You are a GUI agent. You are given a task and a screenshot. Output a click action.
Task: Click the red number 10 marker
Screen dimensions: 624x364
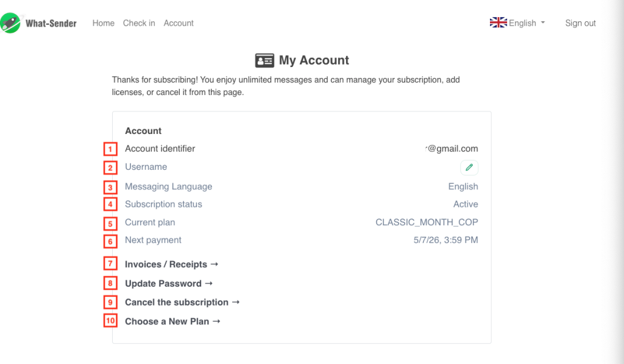(110, 321)
